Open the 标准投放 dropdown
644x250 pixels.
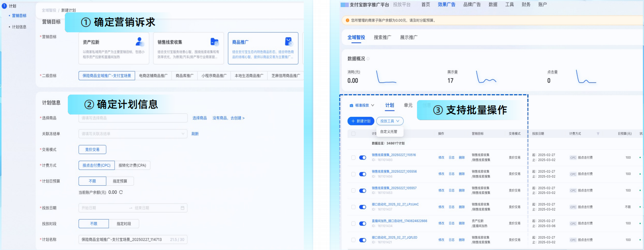[362, 105]
